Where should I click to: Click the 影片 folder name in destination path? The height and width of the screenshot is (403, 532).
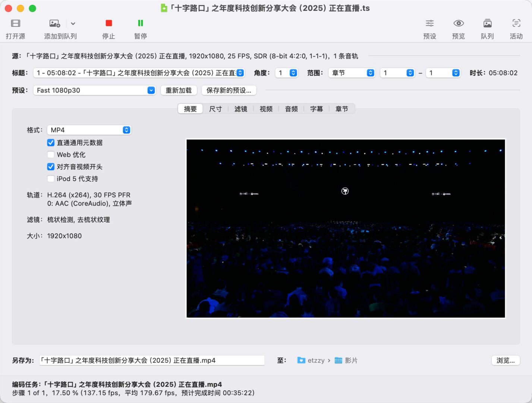[x=351, y=360]
